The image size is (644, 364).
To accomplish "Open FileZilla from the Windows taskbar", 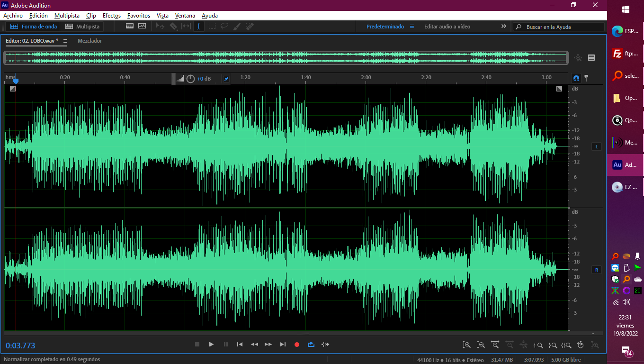I will pos(626,54).
